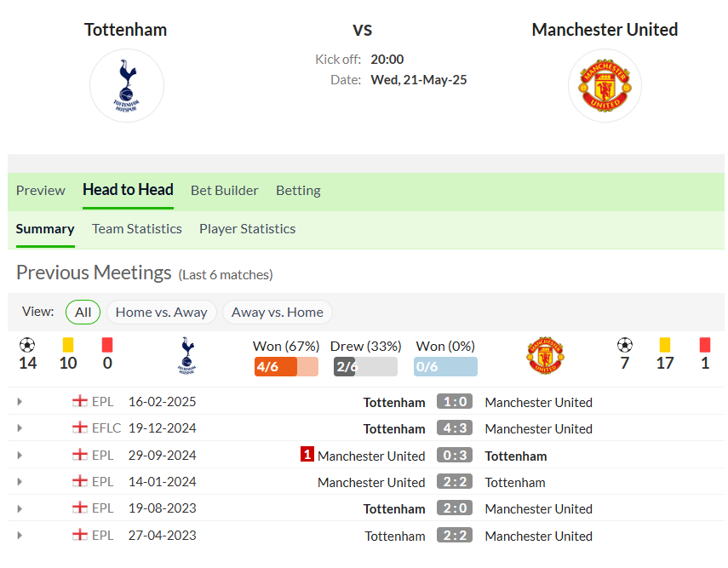Click Manchester United's yellow card icon above 17
728x568 pixels.
coord(665,345)
